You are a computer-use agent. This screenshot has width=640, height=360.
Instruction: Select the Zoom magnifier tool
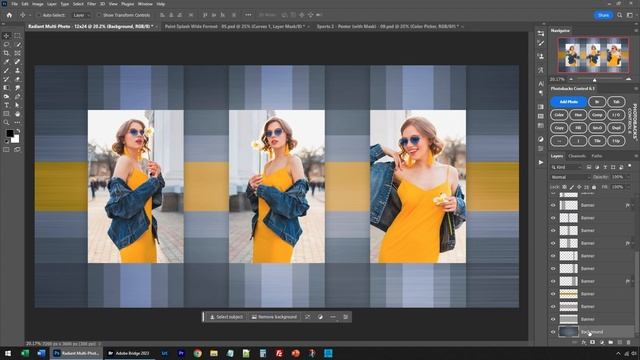click(x=7, y=122)
